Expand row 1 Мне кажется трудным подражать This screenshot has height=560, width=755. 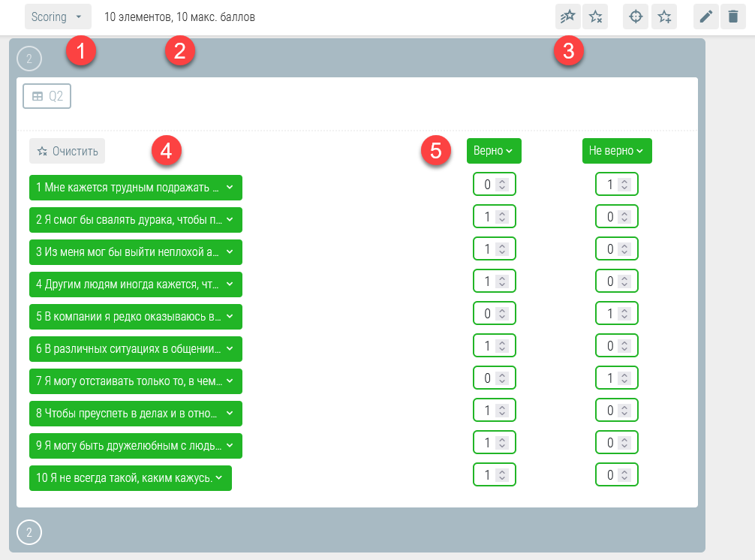click(135, 188)
